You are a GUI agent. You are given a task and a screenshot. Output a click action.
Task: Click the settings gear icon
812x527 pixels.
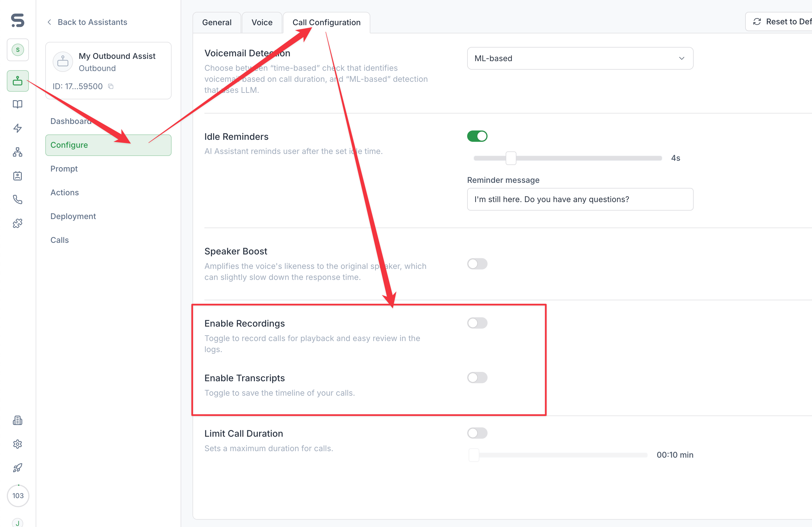tap(17, 444)
